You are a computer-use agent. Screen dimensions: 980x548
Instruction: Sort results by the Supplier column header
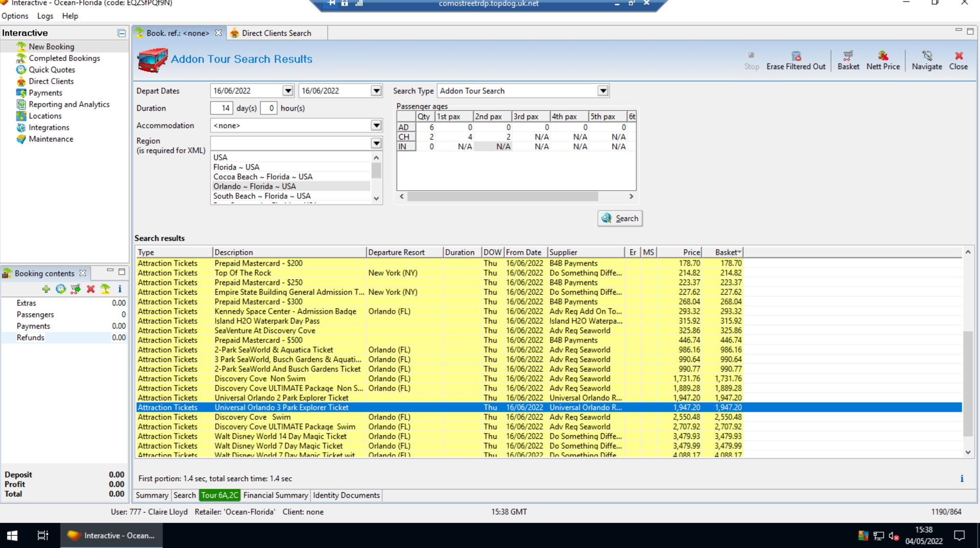[586, 252]
